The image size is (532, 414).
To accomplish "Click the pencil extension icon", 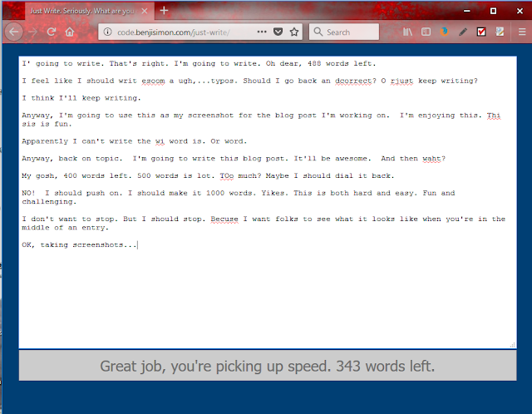I will [x=463, y=32].
